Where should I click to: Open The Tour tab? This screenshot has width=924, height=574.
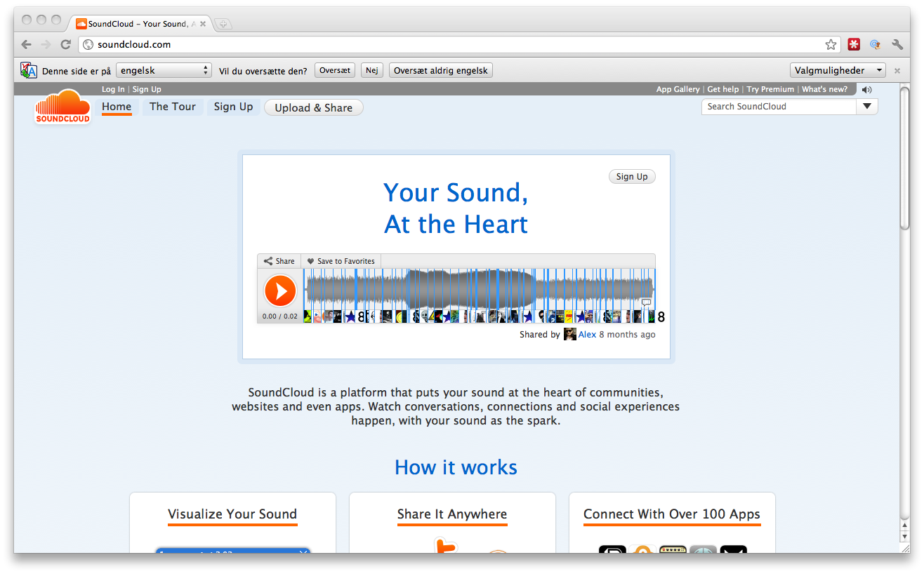pos(172,107)
